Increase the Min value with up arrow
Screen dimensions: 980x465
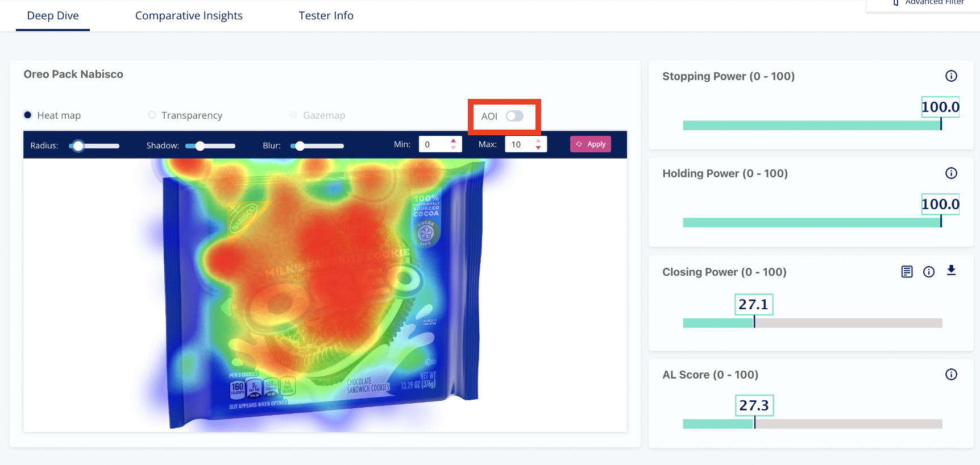(x=453, y=141)
